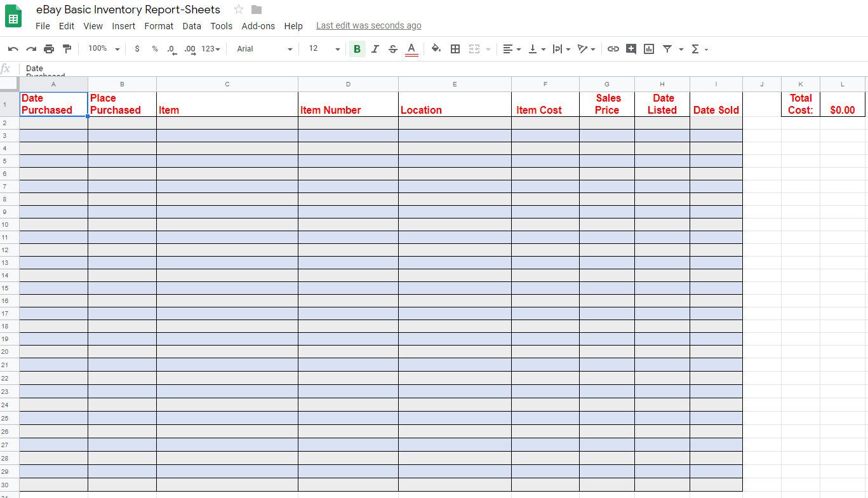Image resolution: width=868 pixels, height=498 pixels.
Task: Toggle Strikethrough formatting button
Action: (x=393, y=49)
